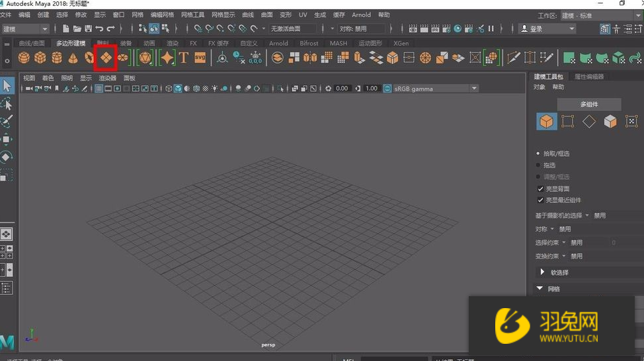The height and width of the screenshot is (361, 644).
Task: Click the polygon cone shelf icon
Action: 73,58
